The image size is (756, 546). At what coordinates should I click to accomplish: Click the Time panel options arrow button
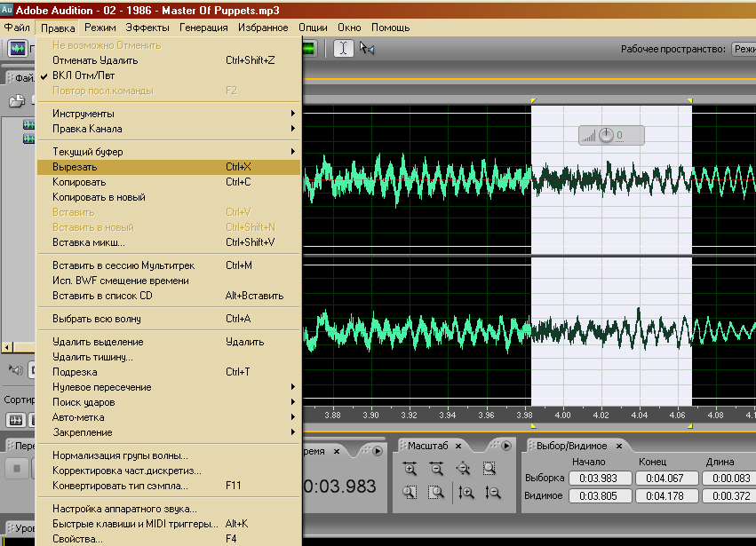pyautogui.click(x=378, y=451)
